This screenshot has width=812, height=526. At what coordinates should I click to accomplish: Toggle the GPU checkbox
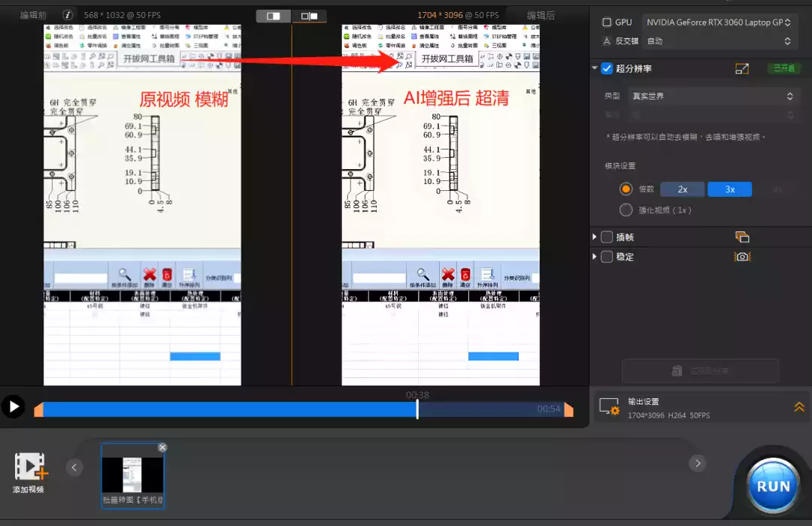point(607,23)
